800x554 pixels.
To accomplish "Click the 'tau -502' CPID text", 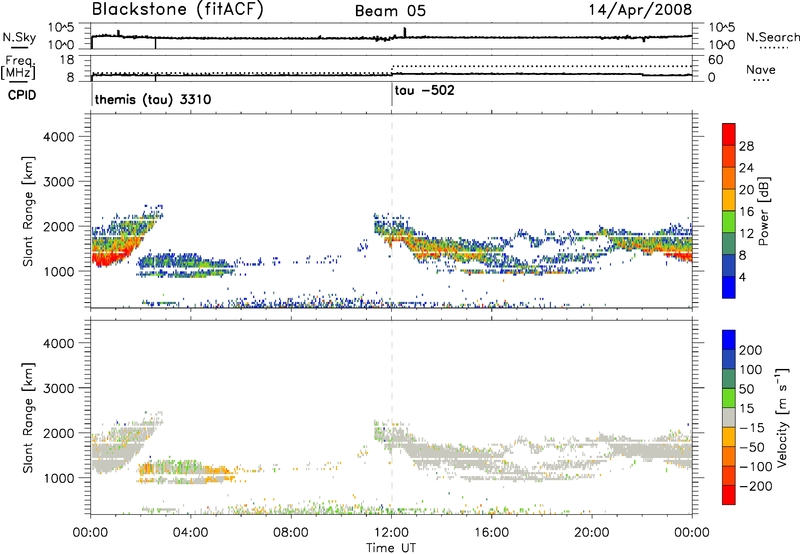I will (424, 91).
